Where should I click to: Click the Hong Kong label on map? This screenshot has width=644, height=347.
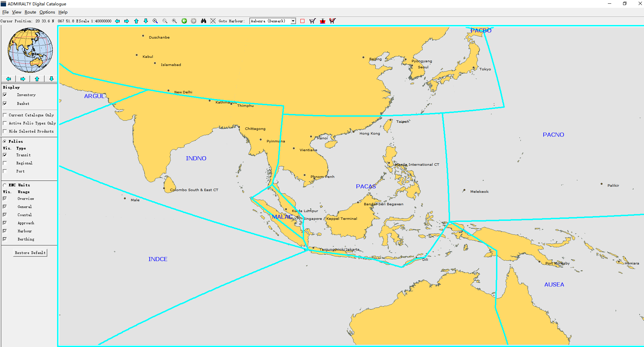coord(370,134)
